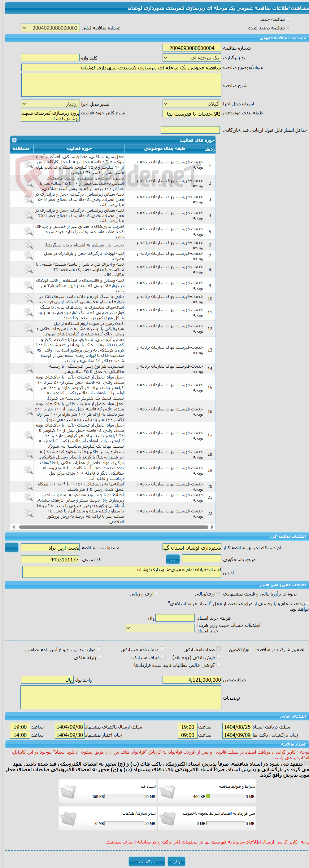The image size is (309, 868).
Task: Open the شرایط و ضوابط مناقصه folder icon
Action: coord(167,791)
